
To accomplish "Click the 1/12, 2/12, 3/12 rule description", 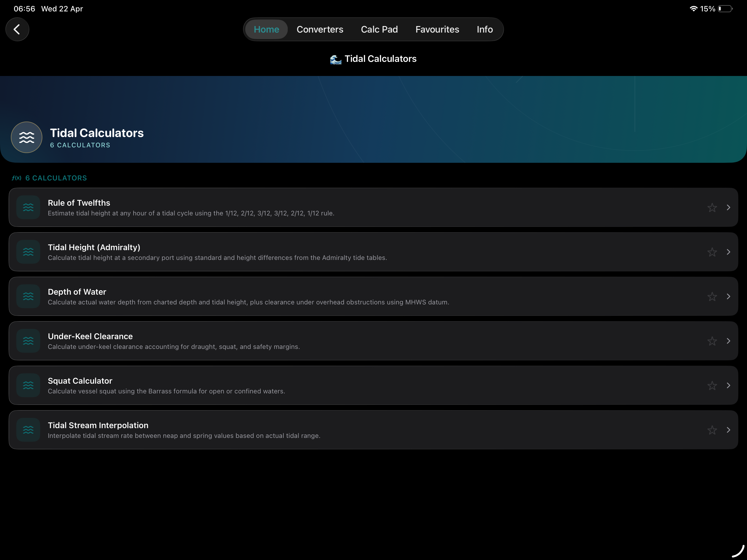I will [191, 213].
